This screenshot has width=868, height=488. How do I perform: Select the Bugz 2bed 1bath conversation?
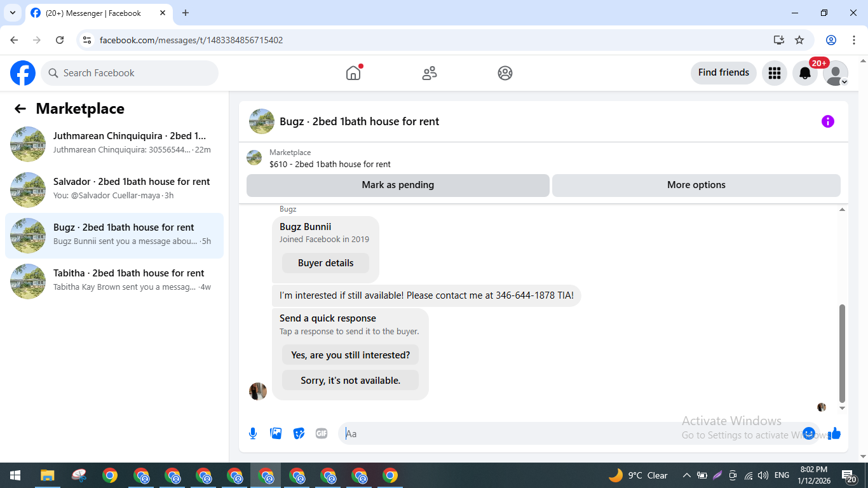(x=114, y=236)
